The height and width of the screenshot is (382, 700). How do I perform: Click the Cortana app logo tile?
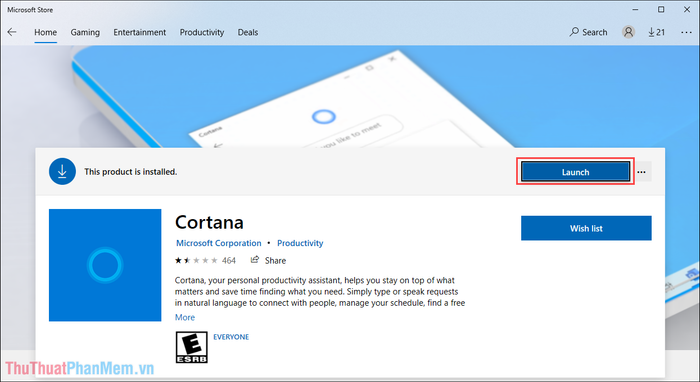click(x=105, y=265)
